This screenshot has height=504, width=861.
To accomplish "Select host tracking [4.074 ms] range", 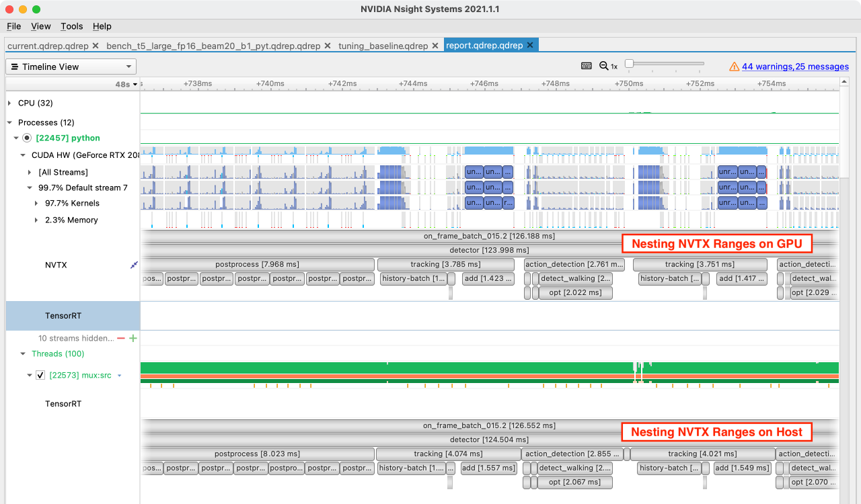I will point(448,454).
